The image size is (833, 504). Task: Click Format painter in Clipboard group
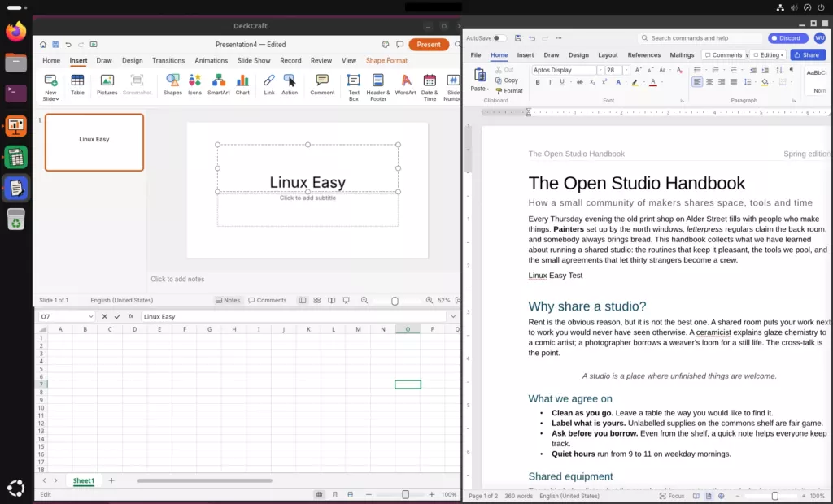pos(509,91)
